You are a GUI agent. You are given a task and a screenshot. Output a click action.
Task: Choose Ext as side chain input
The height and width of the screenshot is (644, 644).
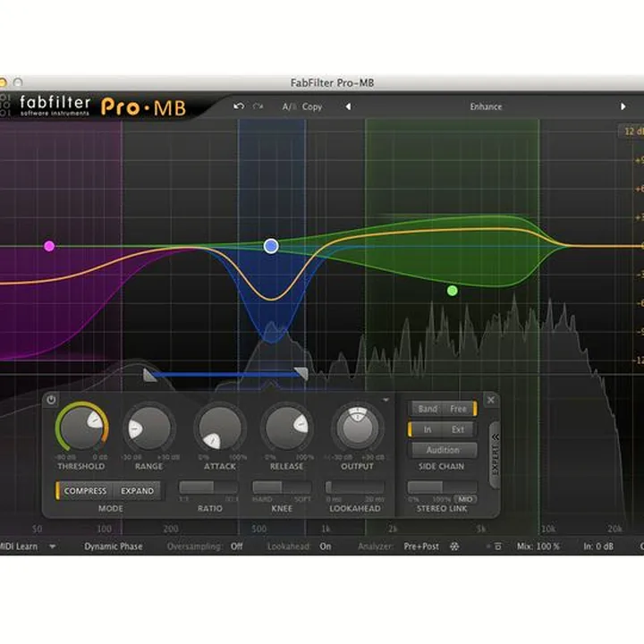point(458,429)
